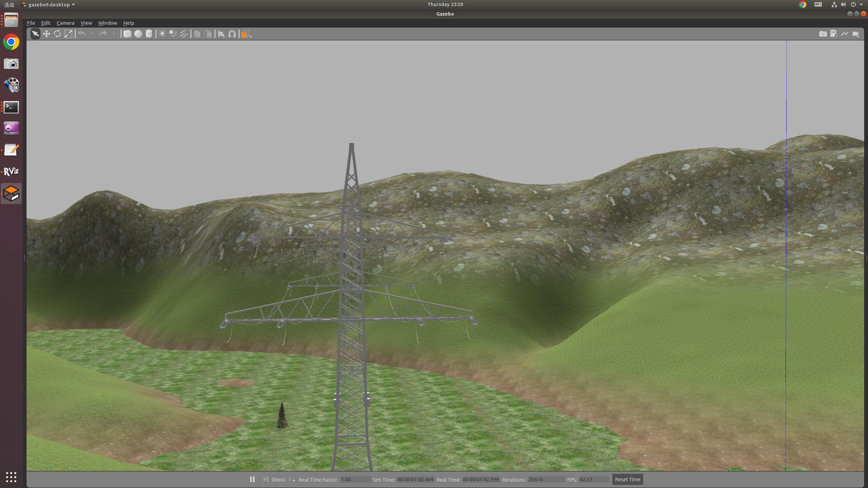Screen dimensions: 868x488
Task: Select the arrow selection mode tool
Action: click(35, 34)
